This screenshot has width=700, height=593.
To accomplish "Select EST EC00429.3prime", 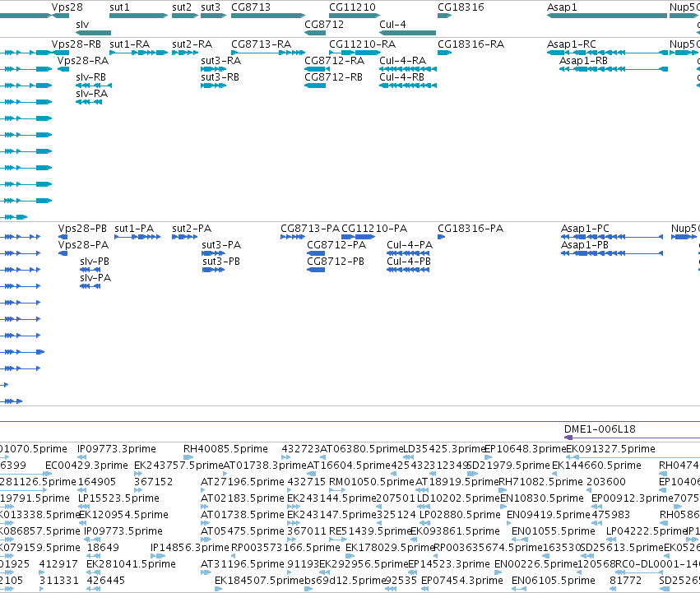I will (x=86, y=466).
